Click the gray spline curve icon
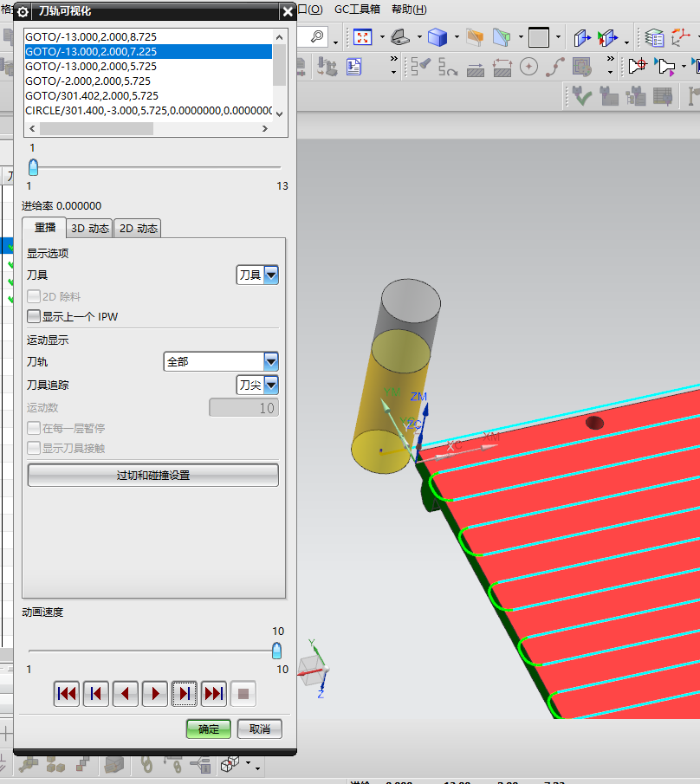This screenshot has height=784, width=700. (x=555, y=67)
